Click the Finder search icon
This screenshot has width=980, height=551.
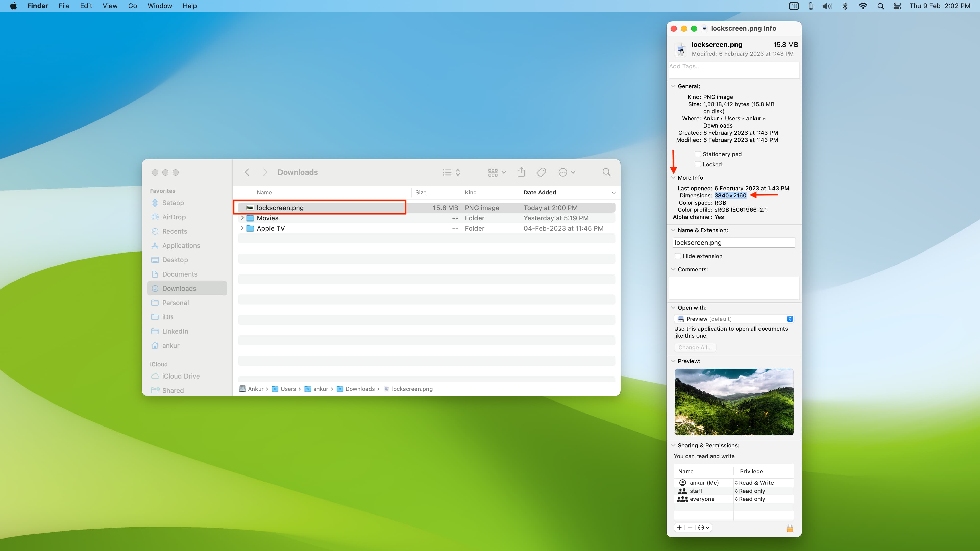click(606, 172)
